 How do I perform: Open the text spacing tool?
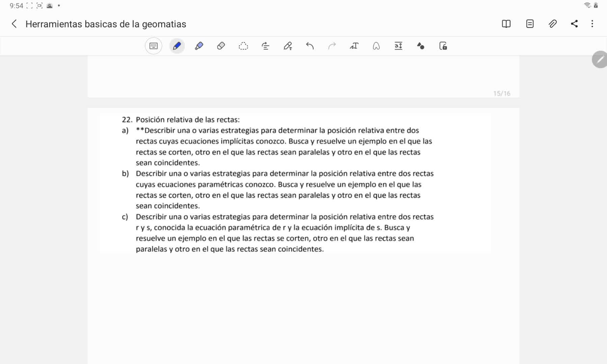pyautogui.click(x=398, y=46)
